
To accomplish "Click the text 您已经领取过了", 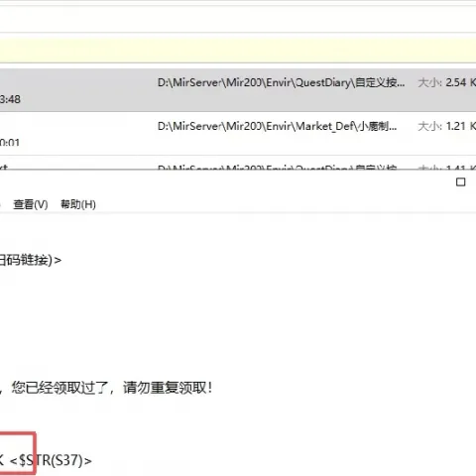I will [x=60, y=388].
